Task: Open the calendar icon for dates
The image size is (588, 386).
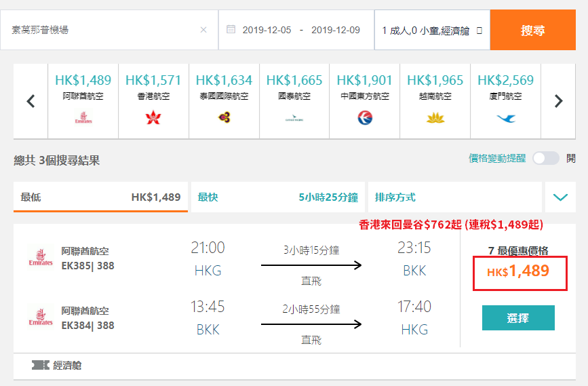Action: coord(231,29)
